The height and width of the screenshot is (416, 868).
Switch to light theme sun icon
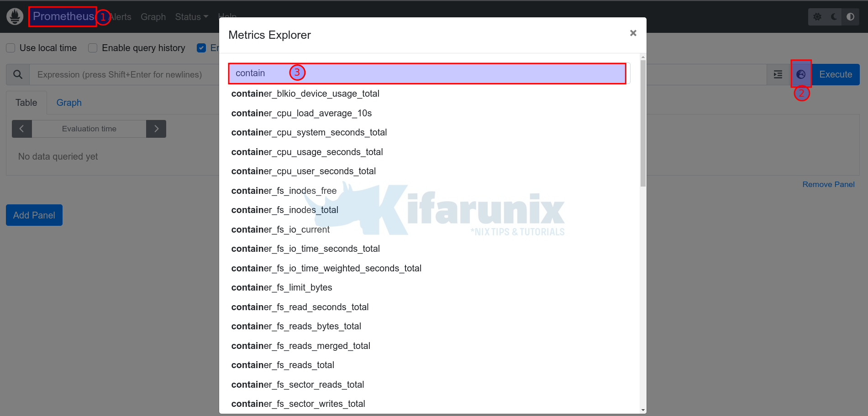pyautogui.click(x=817, y=17)
